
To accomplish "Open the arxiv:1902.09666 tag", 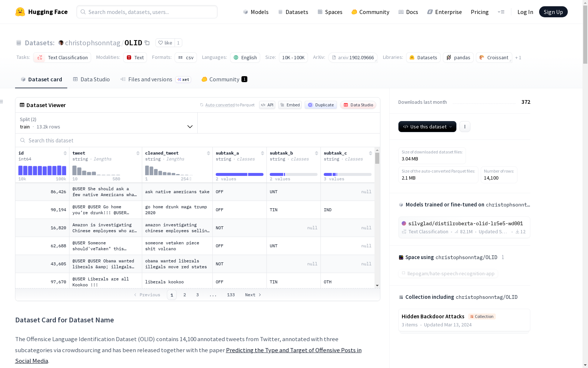I will click(x=353, y=57).
